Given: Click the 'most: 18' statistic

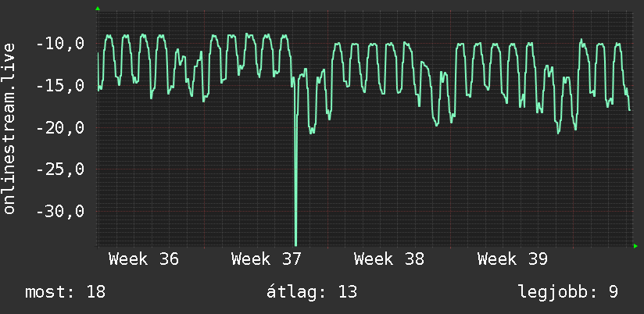Looking at the screenshot, I should [66, 292].
